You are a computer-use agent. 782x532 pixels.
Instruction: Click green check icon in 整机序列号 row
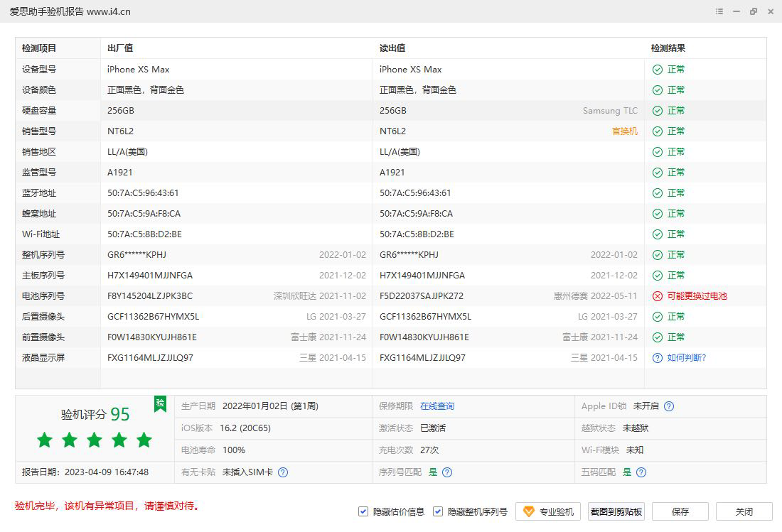(658, 255)
